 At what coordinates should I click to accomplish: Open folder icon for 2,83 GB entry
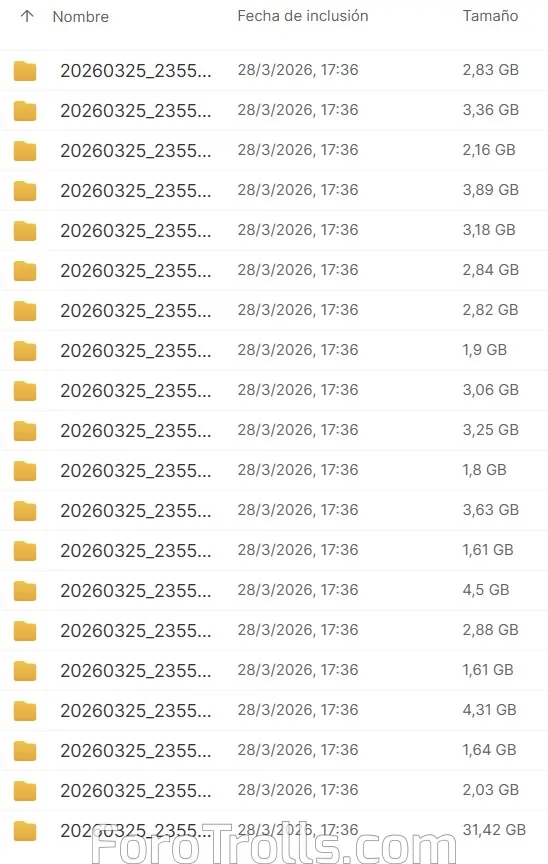pos(25,71)
